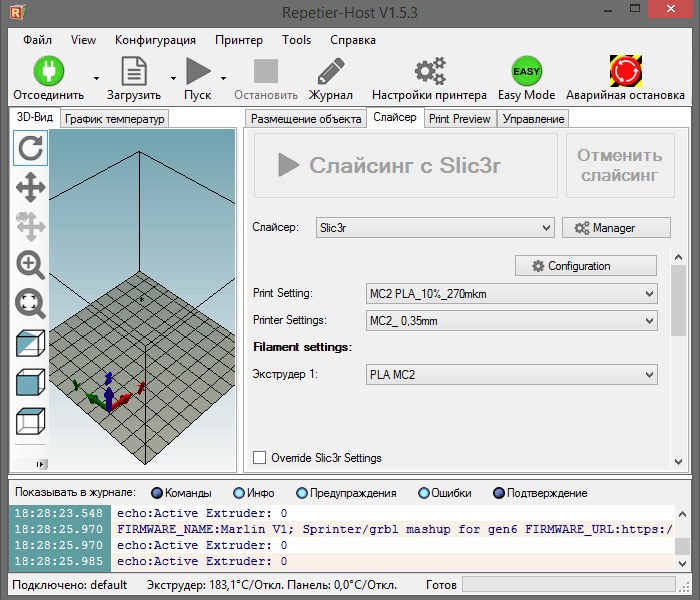
Task: Open the Print Setting dropdown
Action: [512, 294]
